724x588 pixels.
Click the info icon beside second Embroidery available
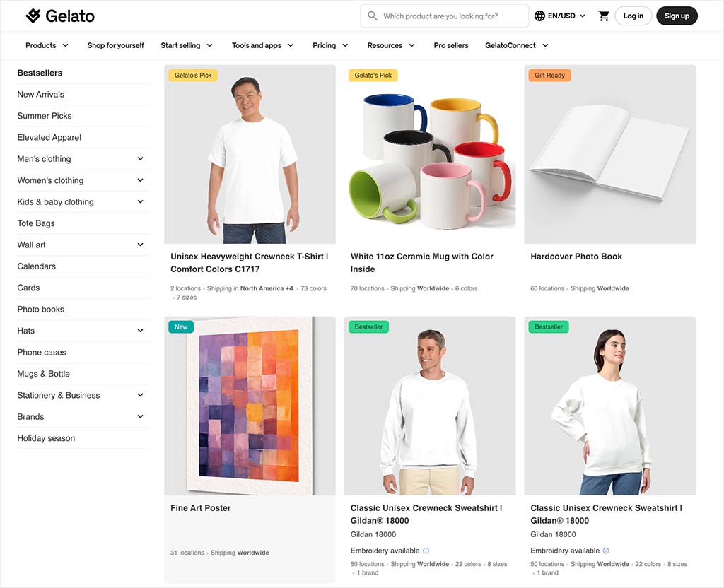(x=606, y=551)
